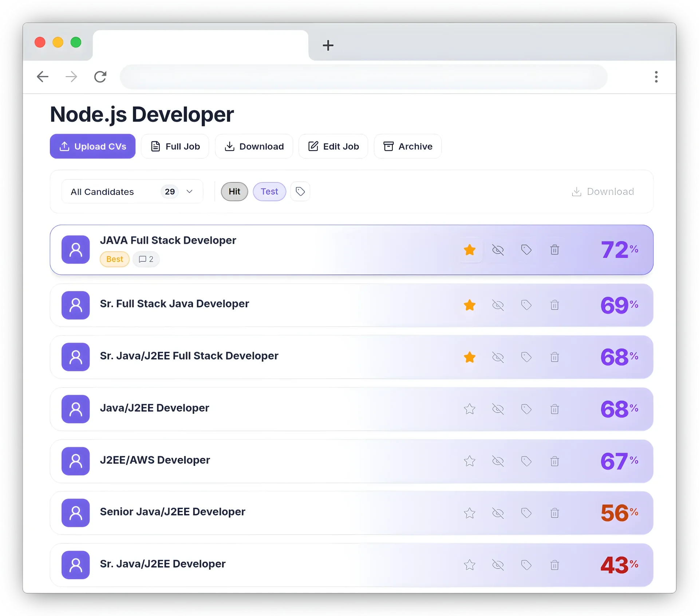This screenshot has width=699, height=616.
Task: Archive this Node.js Developer job
Action: click(408, 146)
